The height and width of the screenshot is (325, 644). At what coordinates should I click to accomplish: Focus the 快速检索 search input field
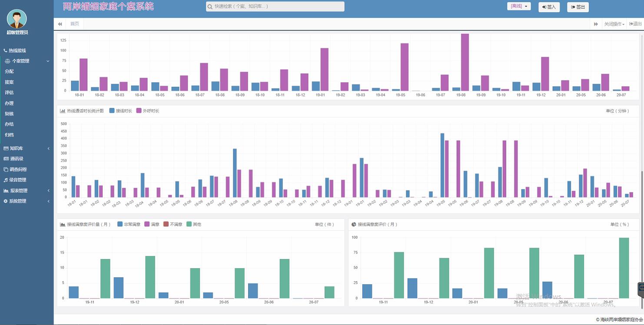pos(278,7)
